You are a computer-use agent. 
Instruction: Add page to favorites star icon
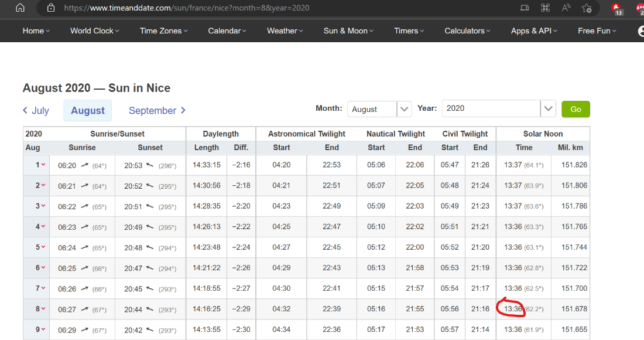point(587,8)
